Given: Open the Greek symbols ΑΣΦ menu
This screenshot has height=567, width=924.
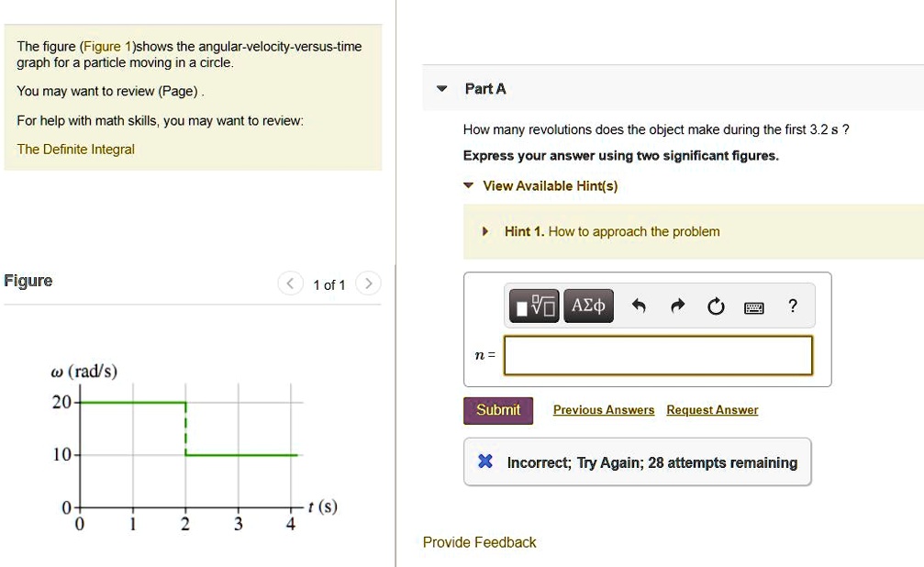Looking at the screenshot, I should 587,306.
